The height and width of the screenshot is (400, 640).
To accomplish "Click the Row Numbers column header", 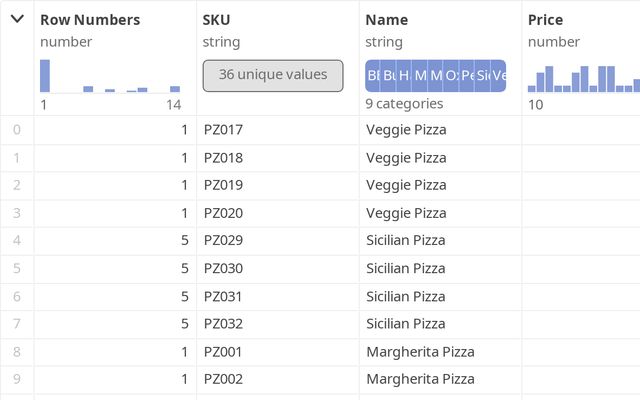I will pyautogui.click(x=90, y=20).
